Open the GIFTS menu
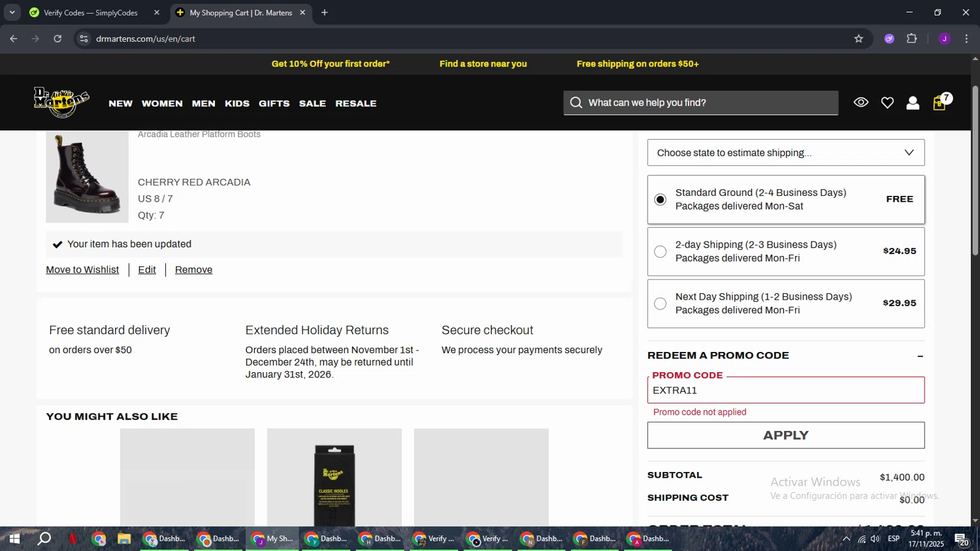 click(274, 103)
